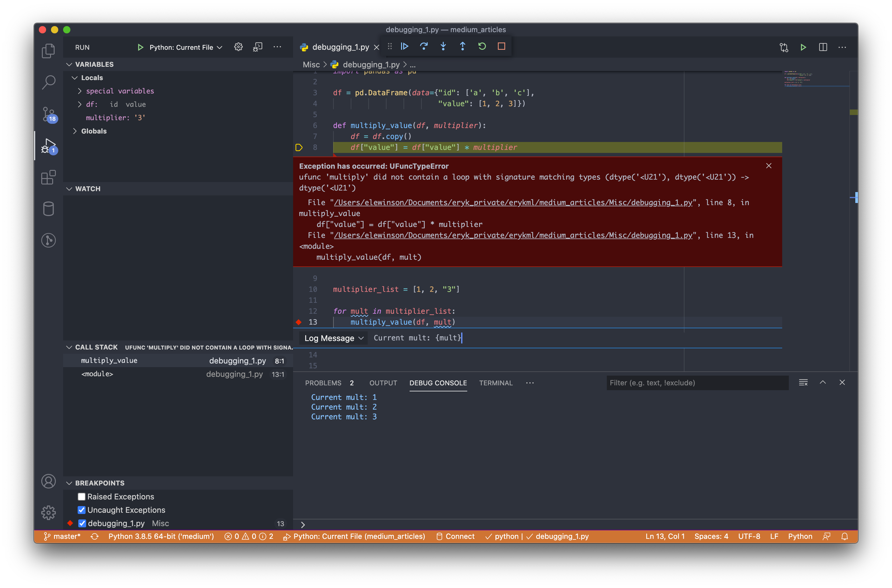
Task: Restart the debugging session
Action: [x=482, y=46]
